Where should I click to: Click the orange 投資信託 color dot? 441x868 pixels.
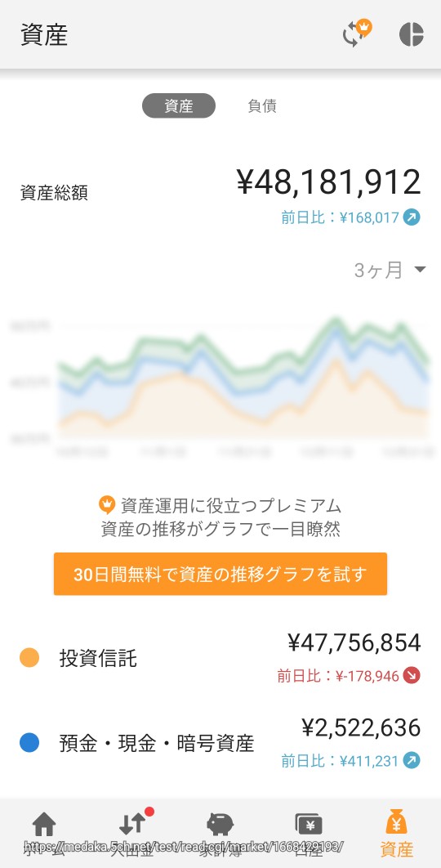click(x=29, y=658)
